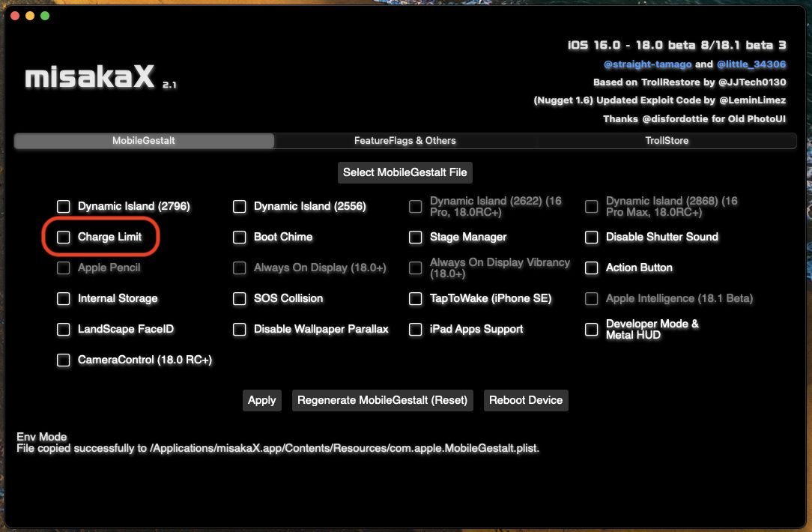This screenshot has height=532, width=812.
Task: Click the misakaX logo title
Action: (90, 77)
